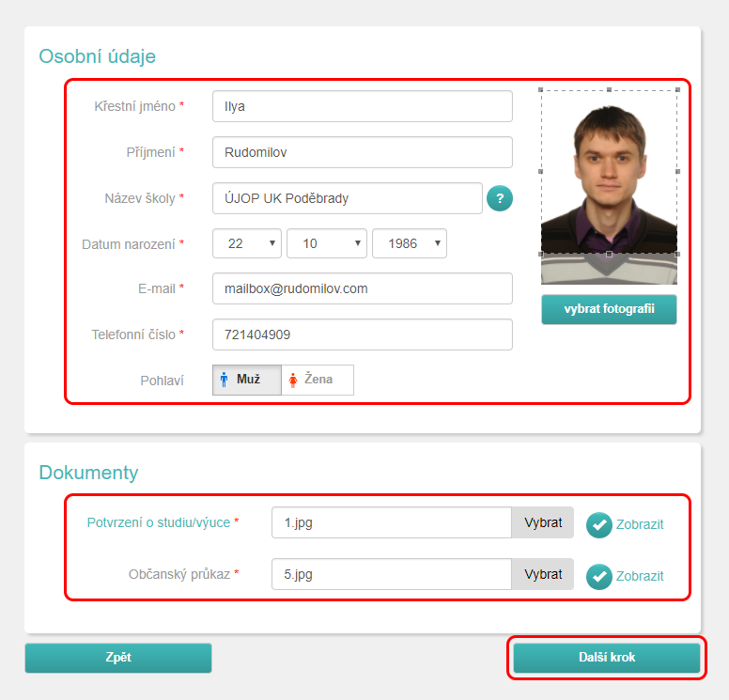The height and width of the screenshot is (700, 729).
Task: Click the help question mark icon beside school name
Action: [500, 198]
